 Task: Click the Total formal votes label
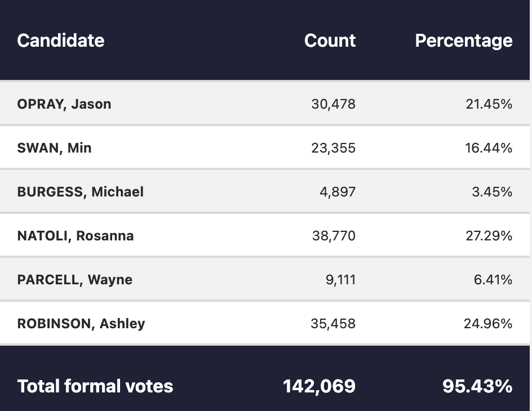point(95,386)
